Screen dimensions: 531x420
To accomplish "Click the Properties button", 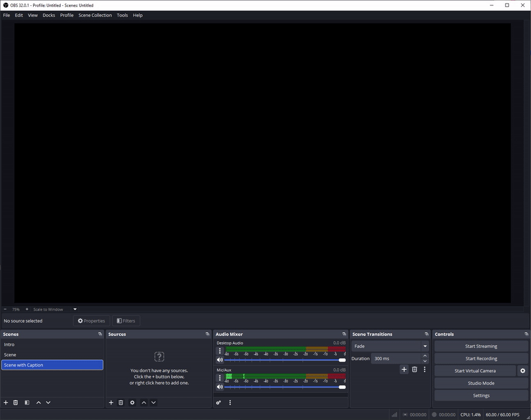I will pyautogui.click(x=91, y=321).
